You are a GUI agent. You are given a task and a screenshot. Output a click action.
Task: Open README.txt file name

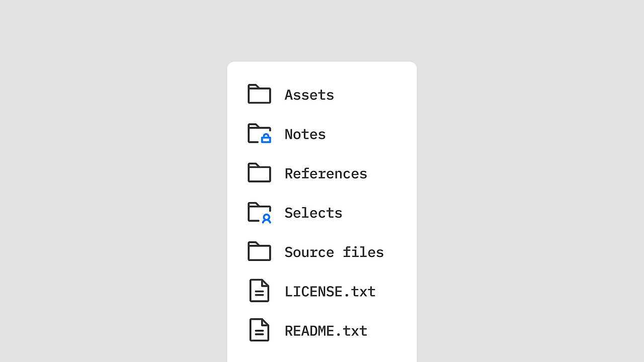pyautogui.click(x=326, y=330)
